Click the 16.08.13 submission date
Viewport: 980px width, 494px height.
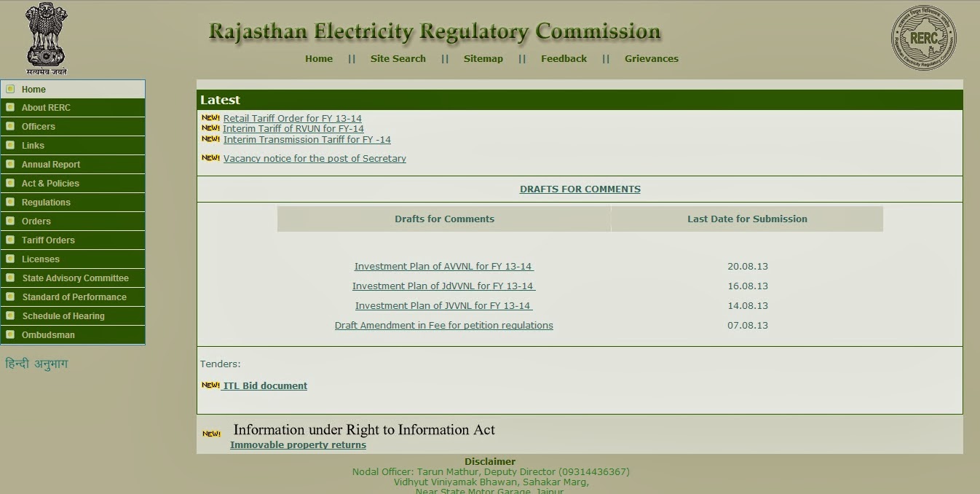click(x=748, y=286)
